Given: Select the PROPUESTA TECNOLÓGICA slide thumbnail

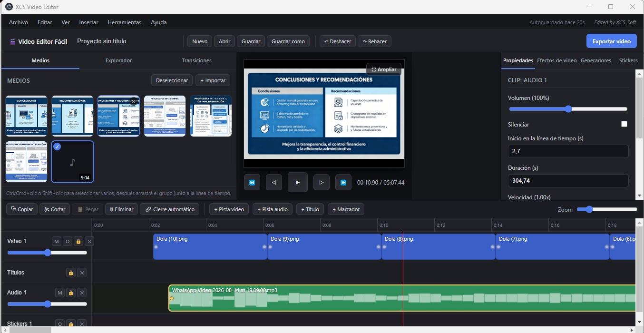Looking at the screenshot, I should (211, 116).
